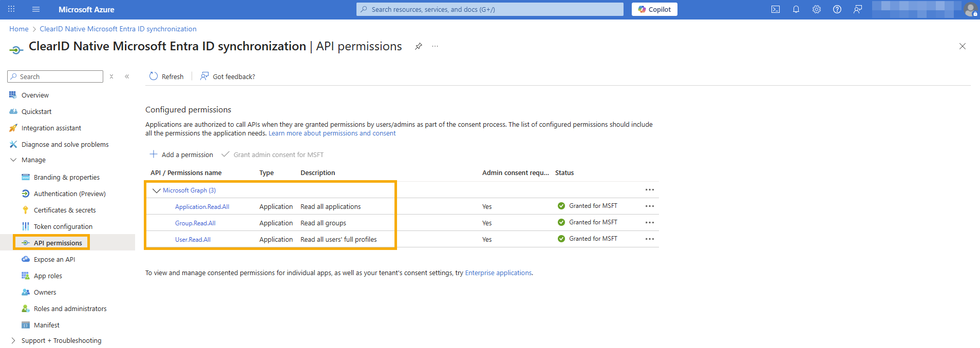The height and width of the screenshot is (348, 980).
Task: Open the Enterprise applications link
Action: [498, 273]
